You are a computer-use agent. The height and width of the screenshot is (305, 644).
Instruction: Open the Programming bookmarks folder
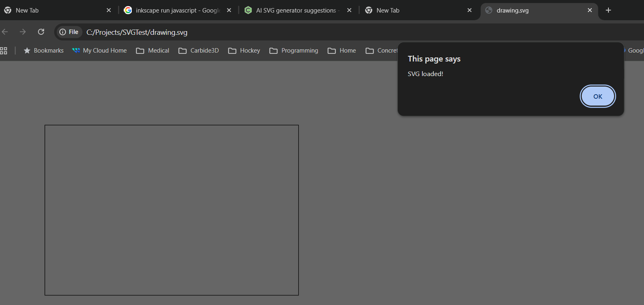point(294,51)
